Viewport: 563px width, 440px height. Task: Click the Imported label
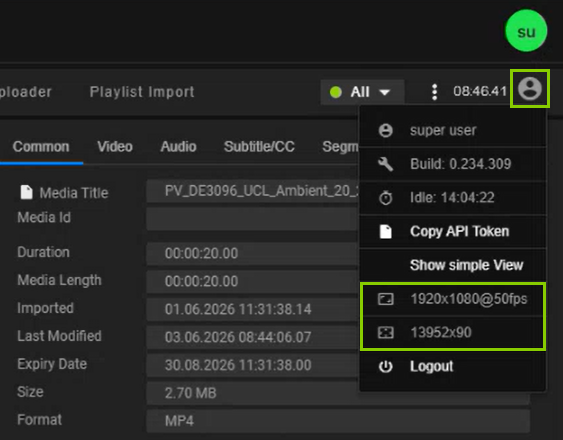coord(45,308)
